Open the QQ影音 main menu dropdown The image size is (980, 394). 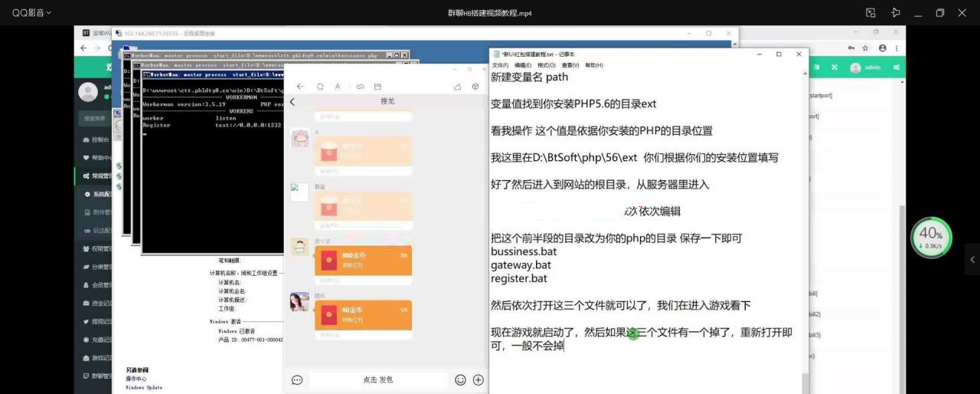[31, 13]
